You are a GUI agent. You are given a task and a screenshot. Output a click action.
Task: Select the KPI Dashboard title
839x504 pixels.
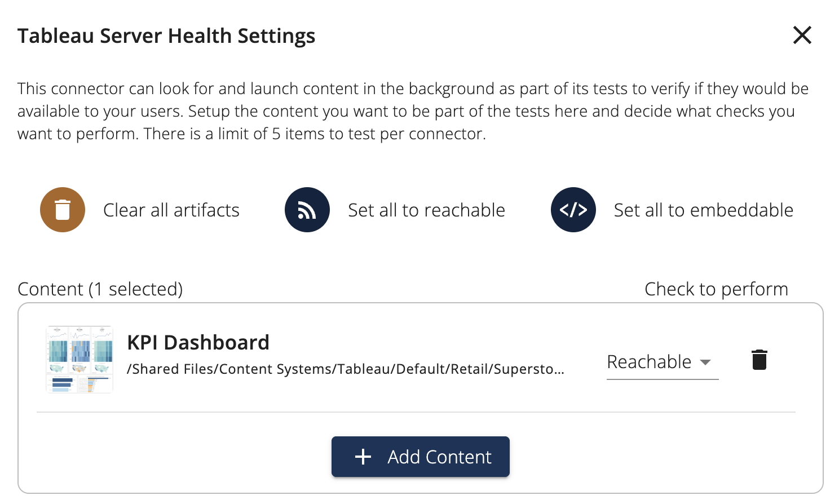click(x=198, y=343)
